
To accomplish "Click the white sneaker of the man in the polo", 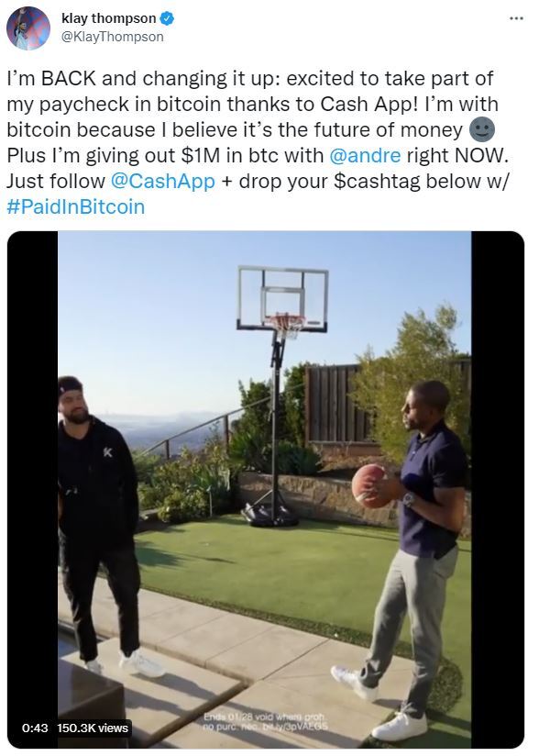I will 400,726.
